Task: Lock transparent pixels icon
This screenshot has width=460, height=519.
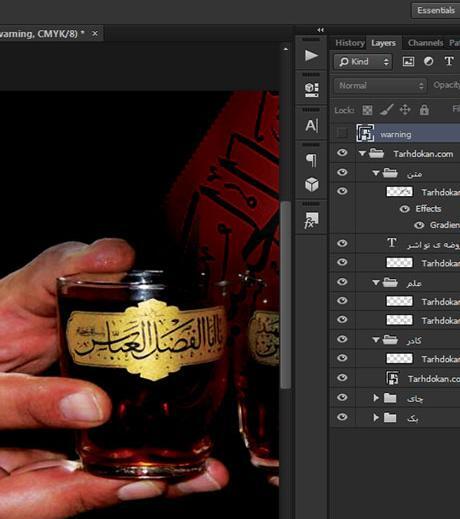Action: coord(367,110)
